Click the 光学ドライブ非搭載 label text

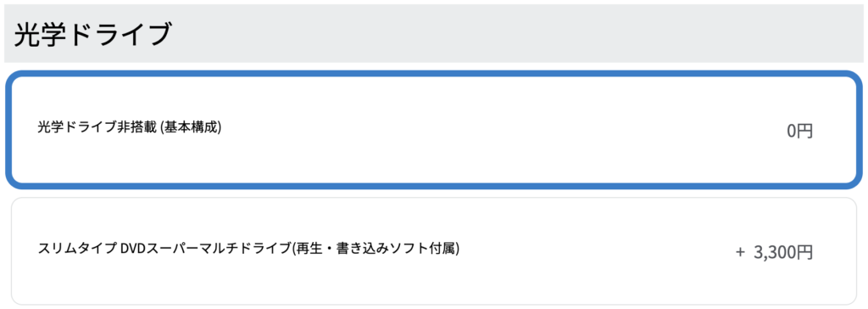97,127
